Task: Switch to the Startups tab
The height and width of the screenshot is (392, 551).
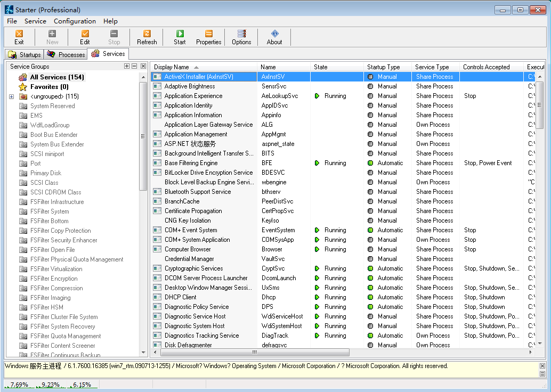Action: click(x=25, y=54)
